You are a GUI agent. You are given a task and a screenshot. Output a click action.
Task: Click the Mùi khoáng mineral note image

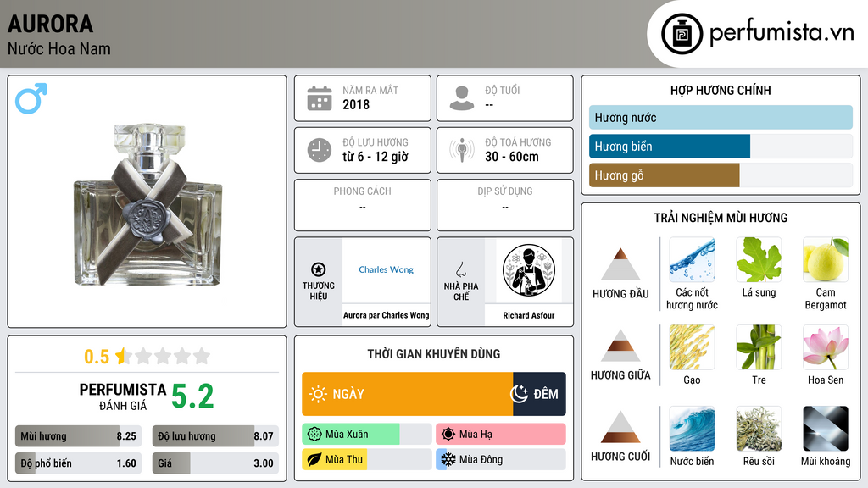pos(826,429)
